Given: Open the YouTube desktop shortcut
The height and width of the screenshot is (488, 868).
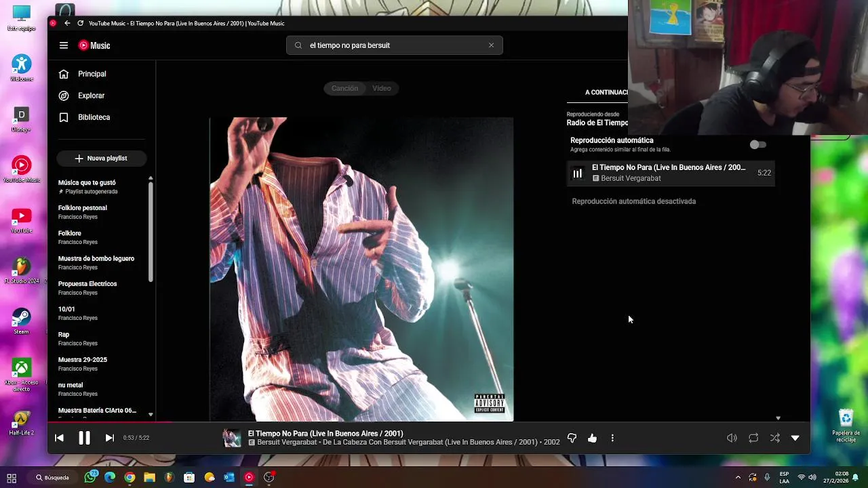Looking at the screenshot, I should [x=22, y=220].
